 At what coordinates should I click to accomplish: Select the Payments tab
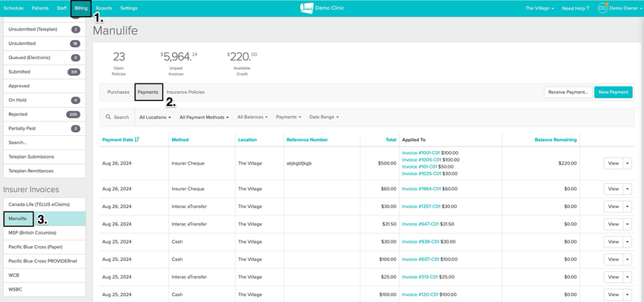(x=148, y=92)
